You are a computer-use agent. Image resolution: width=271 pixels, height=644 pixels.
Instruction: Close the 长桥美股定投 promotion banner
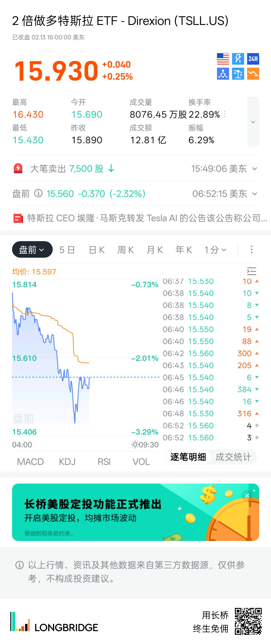click(247, 495)
